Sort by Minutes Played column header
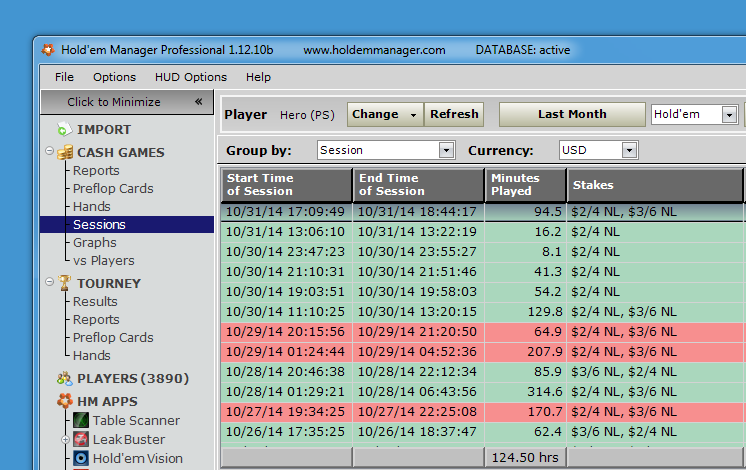Screen dimensions: 746x470 (x=526, y=185)
